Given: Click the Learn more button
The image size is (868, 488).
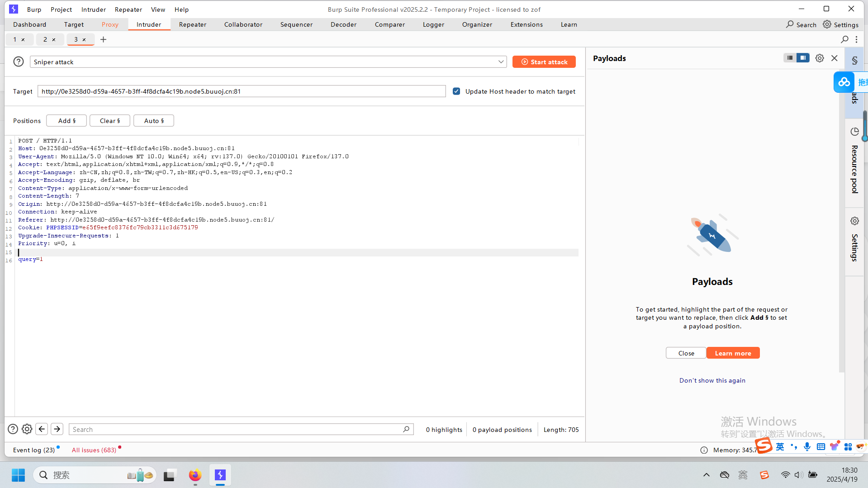Looking at the screenshot, I should [x=733, y=353].
